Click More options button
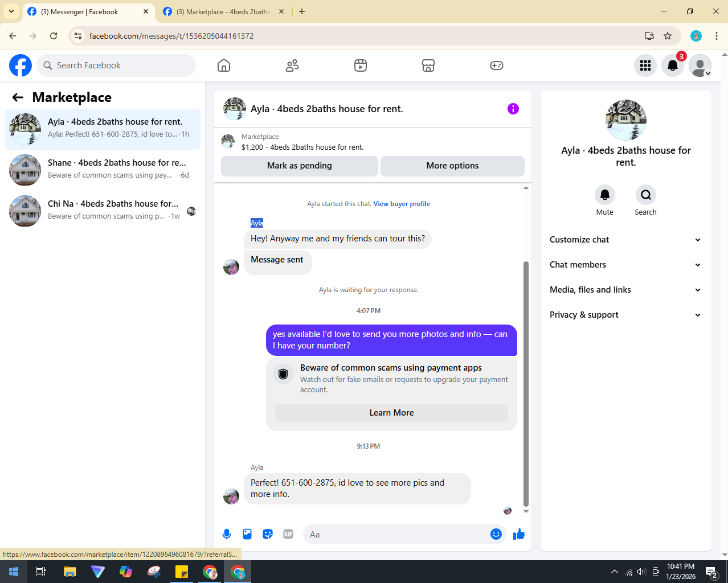The width and height of the screenshot is (728, 583). click(452, 166)
